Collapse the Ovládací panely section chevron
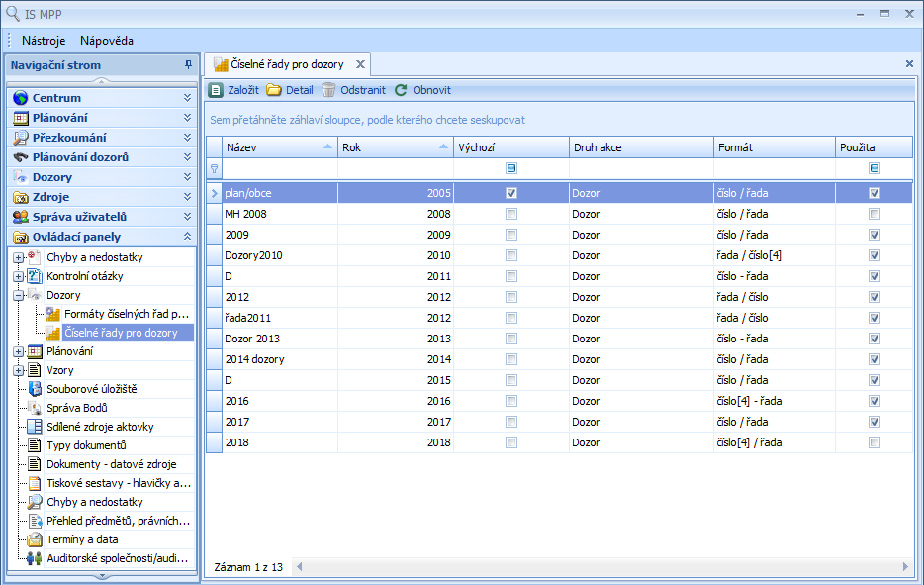The height and width of the screenshot is (585, 924). [187, 237]
